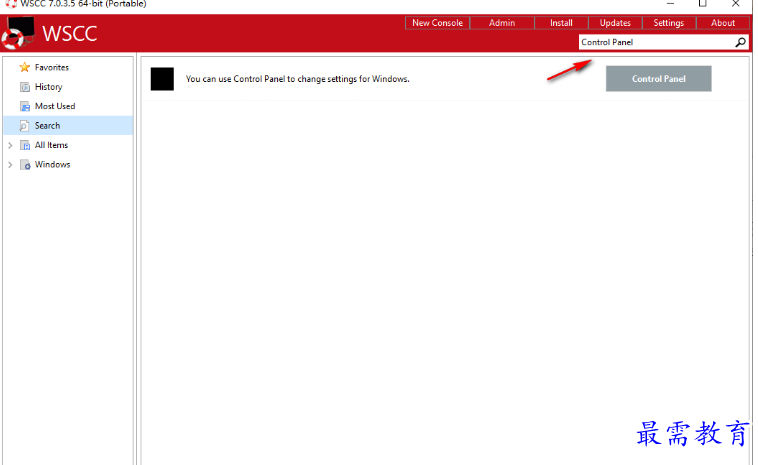Click the Favorites star icon
This screenshot has width=758, height=465.
(25, 67)
